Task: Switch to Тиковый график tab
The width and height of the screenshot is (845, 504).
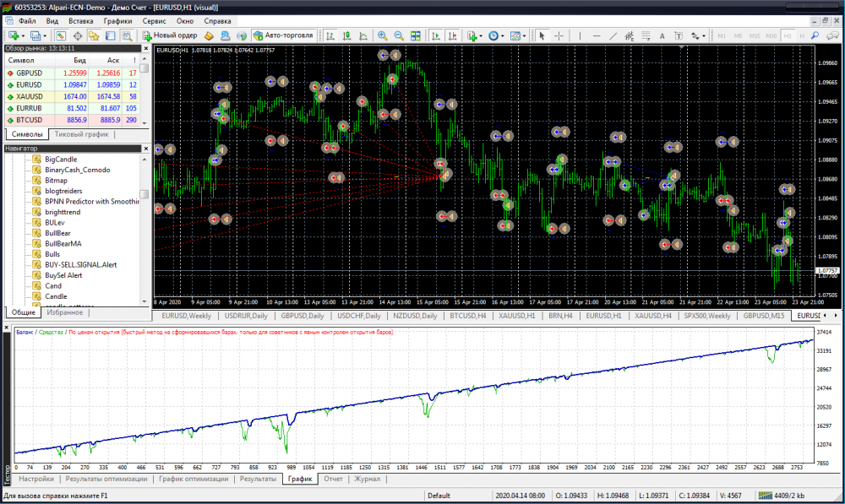Action: (81, 134)
